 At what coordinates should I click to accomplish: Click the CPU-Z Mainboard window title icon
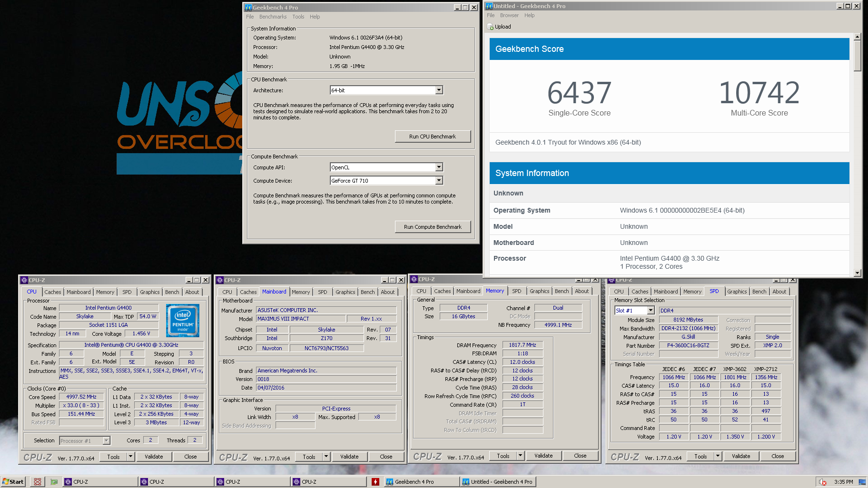click(220, 280)
